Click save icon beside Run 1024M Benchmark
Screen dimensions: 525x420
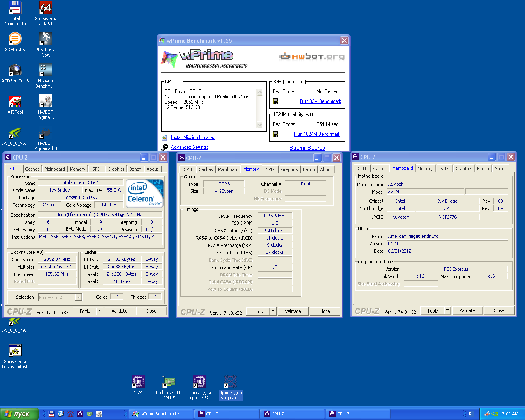276,134
